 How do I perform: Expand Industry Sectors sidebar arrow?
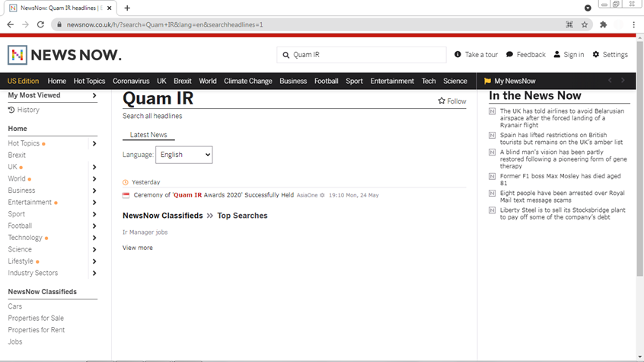pos(94,273)
